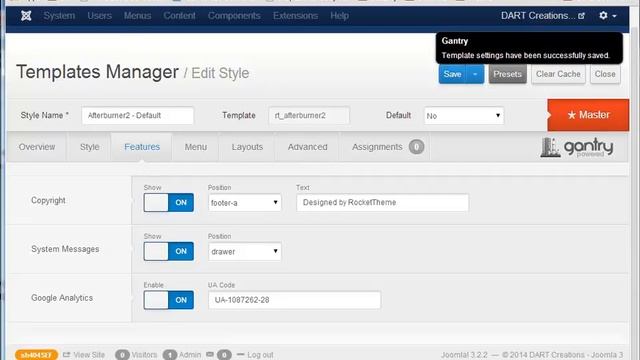
Task: Open the Extensions menu
Action: (x=295, y=16)
